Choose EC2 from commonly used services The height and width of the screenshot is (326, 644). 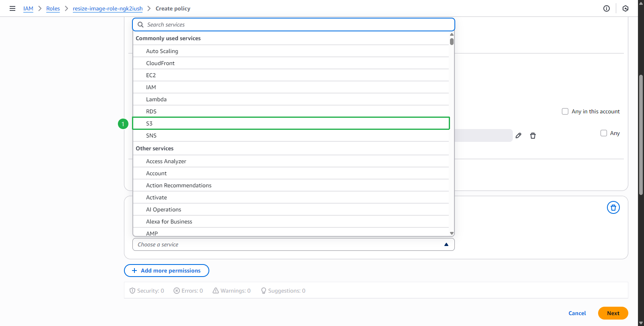tap(291, 75)
